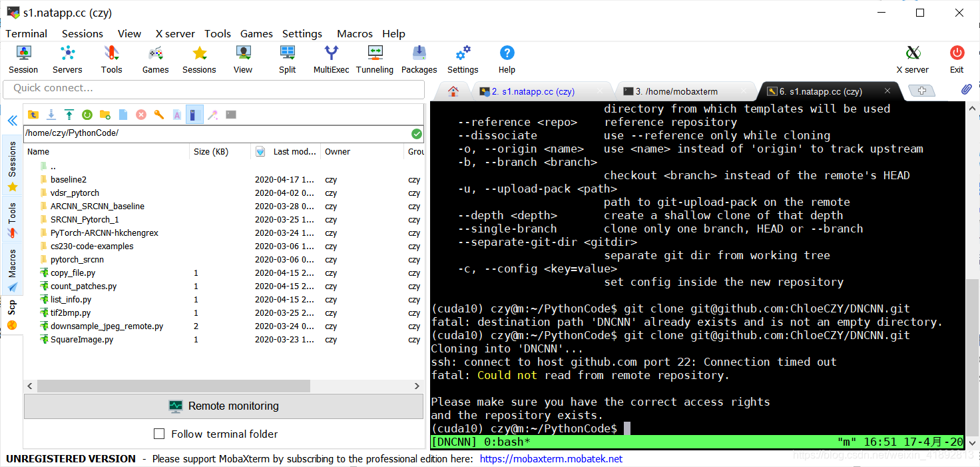Click the Exit power icon

(957, 59)
